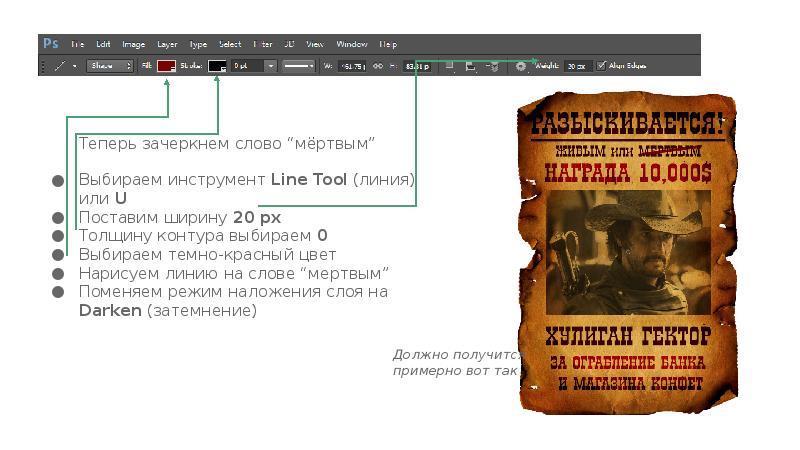The width and height of the screenshot is (800, 450).
Task: Open the tool preset picker arrow
Action: [x=74, y=66]
